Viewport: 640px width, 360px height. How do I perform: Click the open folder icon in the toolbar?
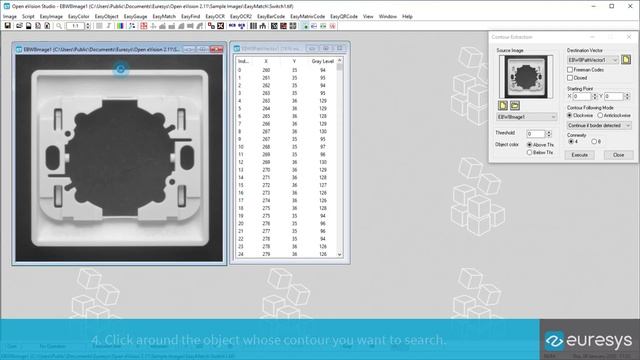coord(19,26)
